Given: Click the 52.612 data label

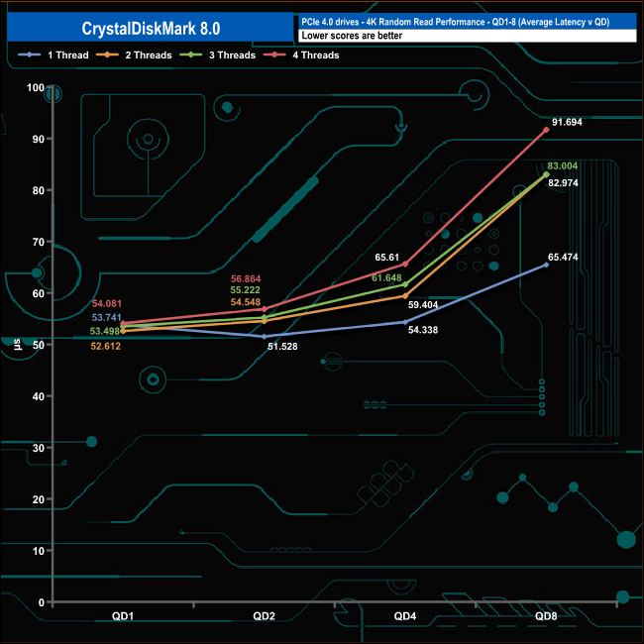Looking at the screenshot, I should coord(106,346).
